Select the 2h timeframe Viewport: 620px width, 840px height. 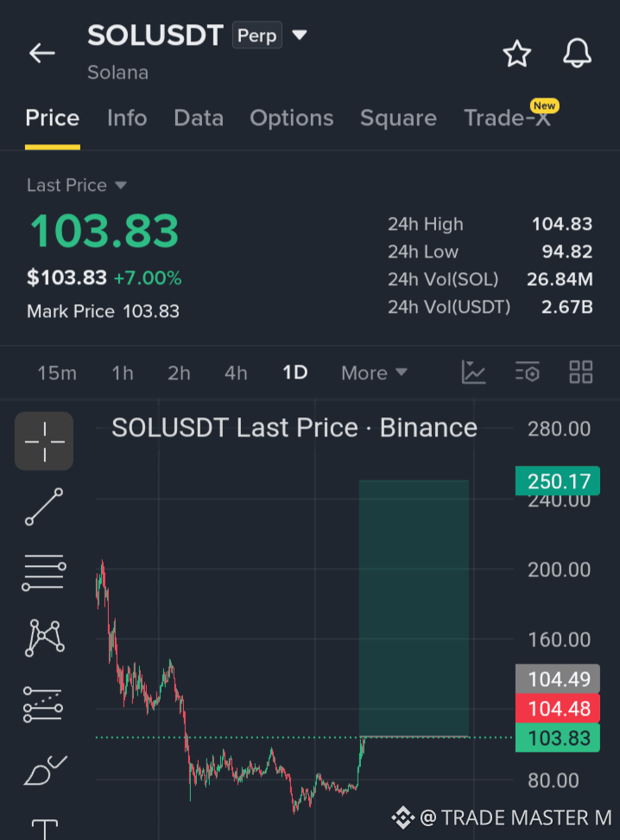coord(179,372)
